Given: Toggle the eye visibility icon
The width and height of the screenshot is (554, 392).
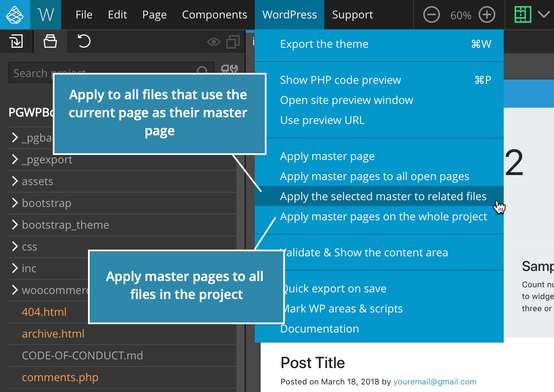Looking at the screenshot, I should [214, 42].
